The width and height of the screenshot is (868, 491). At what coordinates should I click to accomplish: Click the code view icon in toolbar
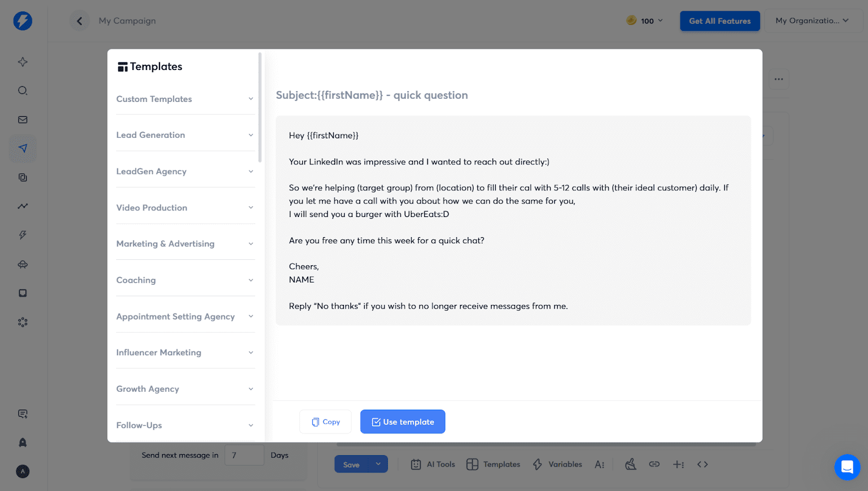click(703, 464)
